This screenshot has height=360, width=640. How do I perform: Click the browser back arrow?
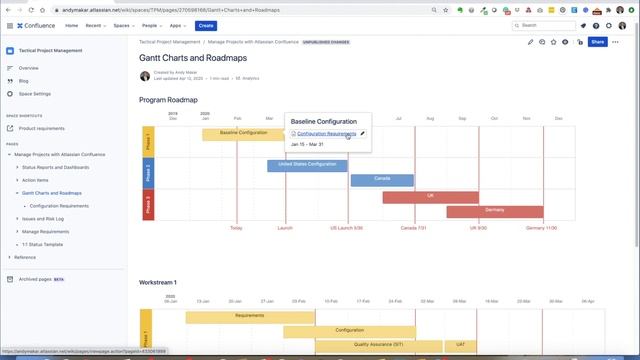click(x=8, y=10)
